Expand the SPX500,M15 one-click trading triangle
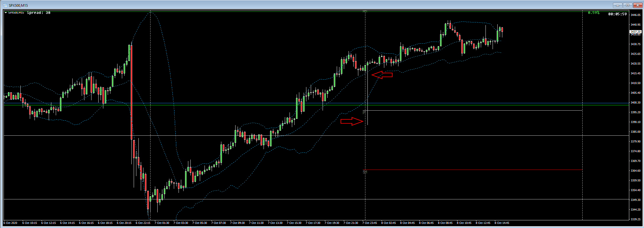 point(6,13)
